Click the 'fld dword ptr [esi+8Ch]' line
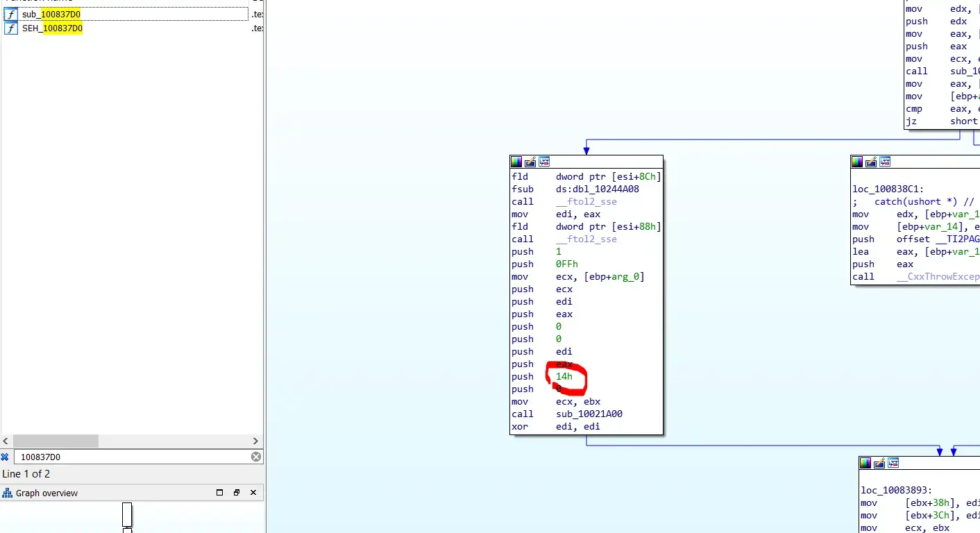Screen dimensions: 980x533 (586, 177)
